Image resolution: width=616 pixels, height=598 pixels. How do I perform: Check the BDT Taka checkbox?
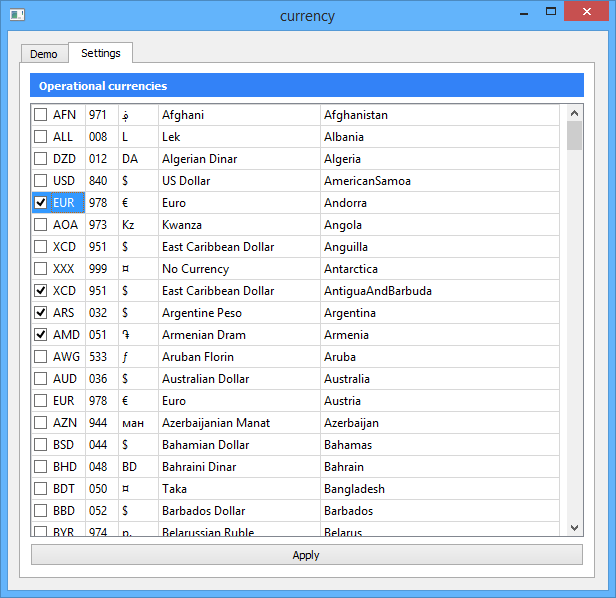click(x=40, y=489)
